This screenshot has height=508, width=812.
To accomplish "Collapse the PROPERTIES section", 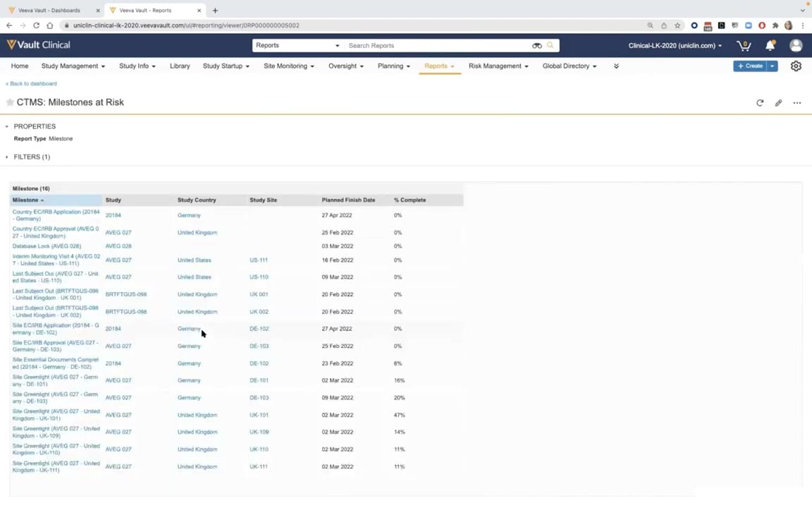I will (x=7, y=126).
